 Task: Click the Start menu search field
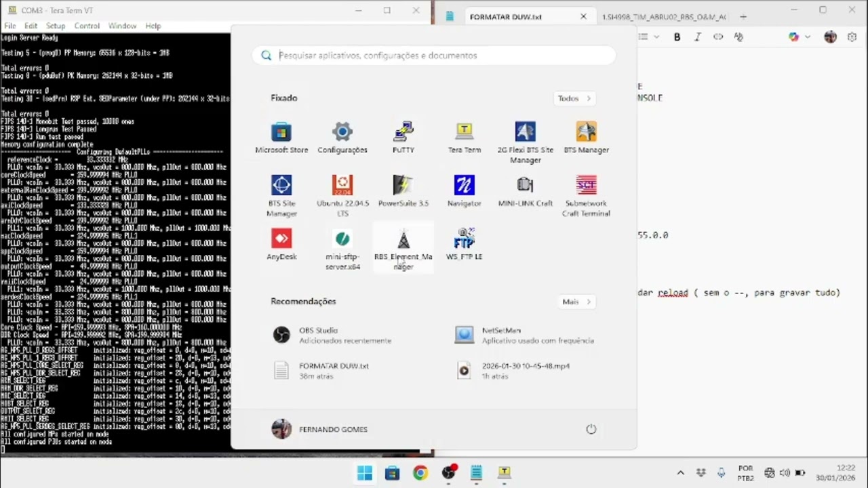click(434, 56)
